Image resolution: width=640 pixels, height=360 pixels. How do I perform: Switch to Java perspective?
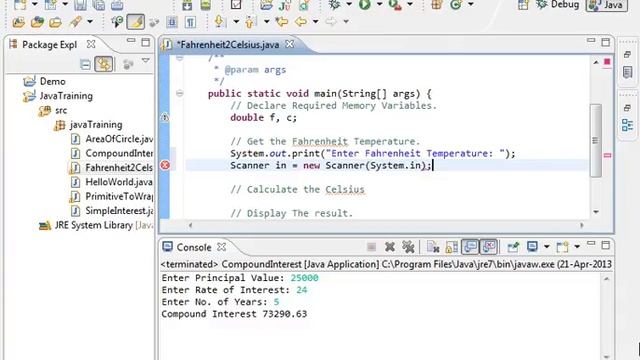point(607,5)
